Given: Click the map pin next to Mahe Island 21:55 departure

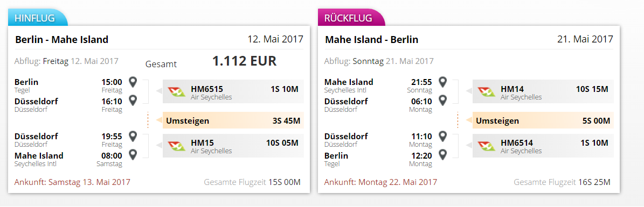Looking at the screenshot, I should [442, 82].
